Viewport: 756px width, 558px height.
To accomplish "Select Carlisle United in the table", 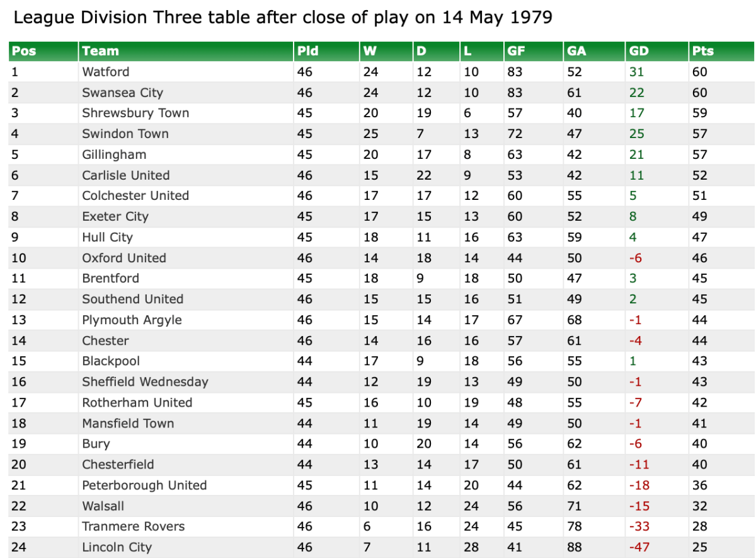I will click(x=125, y=175).
